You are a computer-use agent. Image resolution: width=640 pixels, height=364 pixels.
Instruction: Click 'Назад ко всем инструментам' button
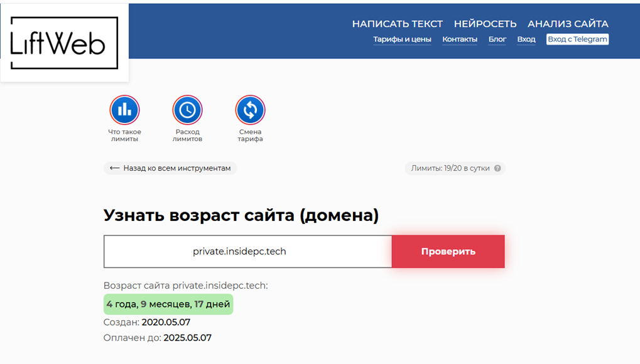click(170, 168)
